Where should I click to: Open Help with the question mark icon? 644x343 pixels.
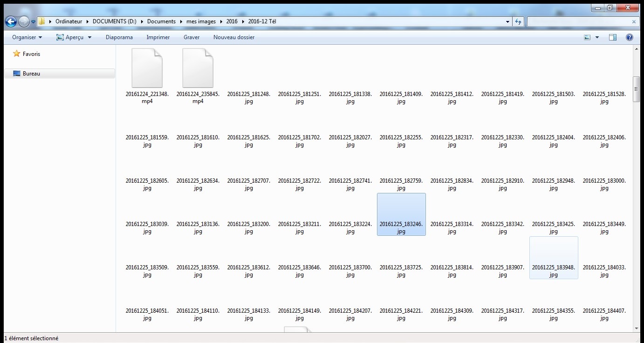point(629,37)
